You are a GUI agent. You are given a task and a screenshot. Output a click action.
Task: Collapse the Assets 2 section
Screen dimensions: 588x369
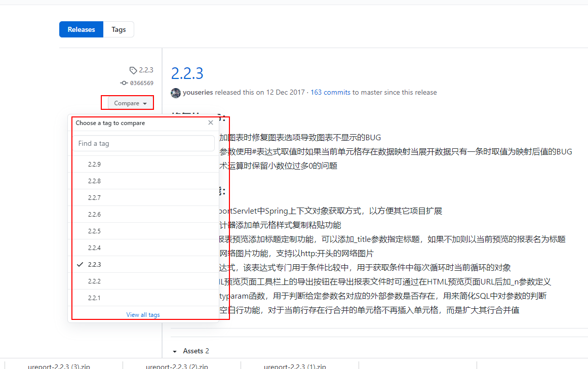[x=191, y=351]
